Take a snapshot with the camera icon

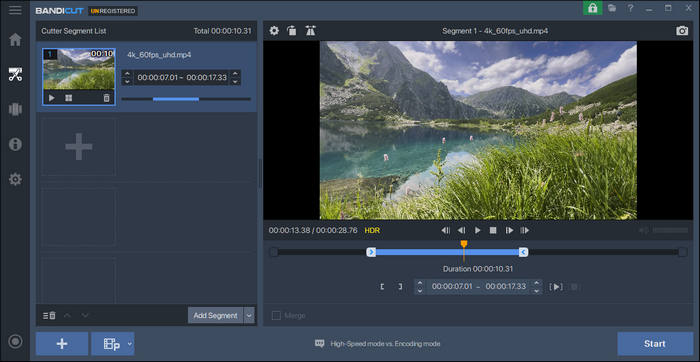coord(682,31)
